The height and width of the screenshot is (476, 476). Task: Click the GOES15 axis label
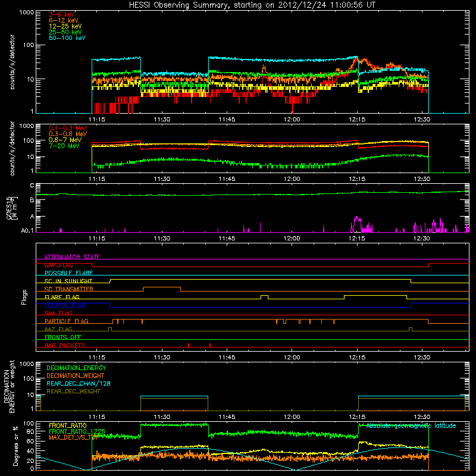pyautogui.click(x=12, y=208)
